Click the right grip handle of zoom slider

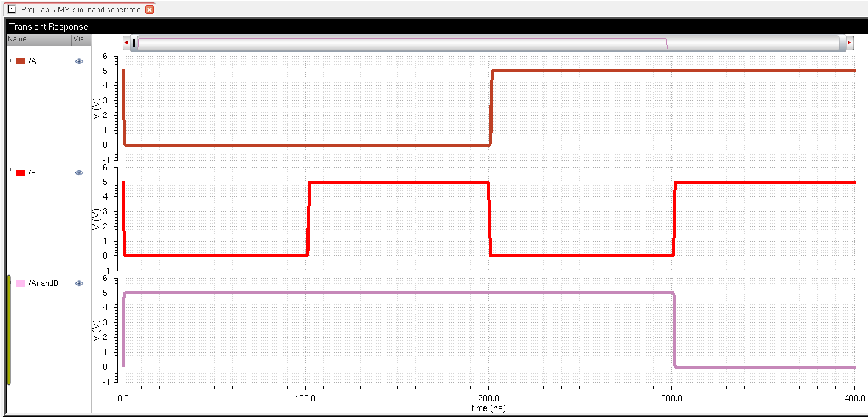click(x=842, y=43)
